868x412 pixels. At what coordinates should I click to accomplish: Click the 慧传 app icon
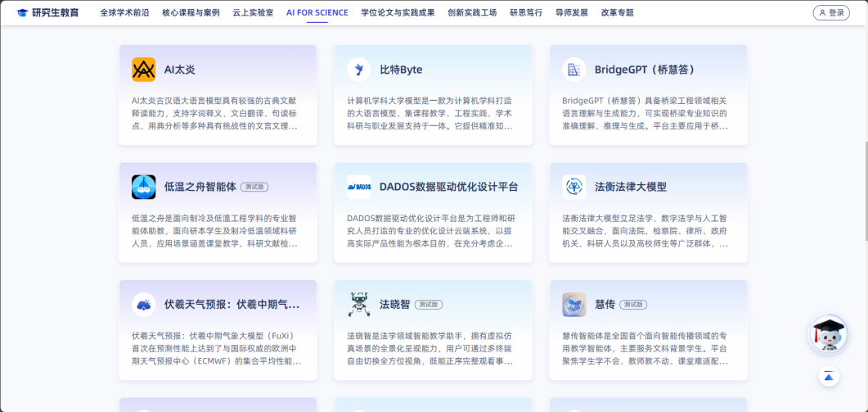click(x=574, y=305)
